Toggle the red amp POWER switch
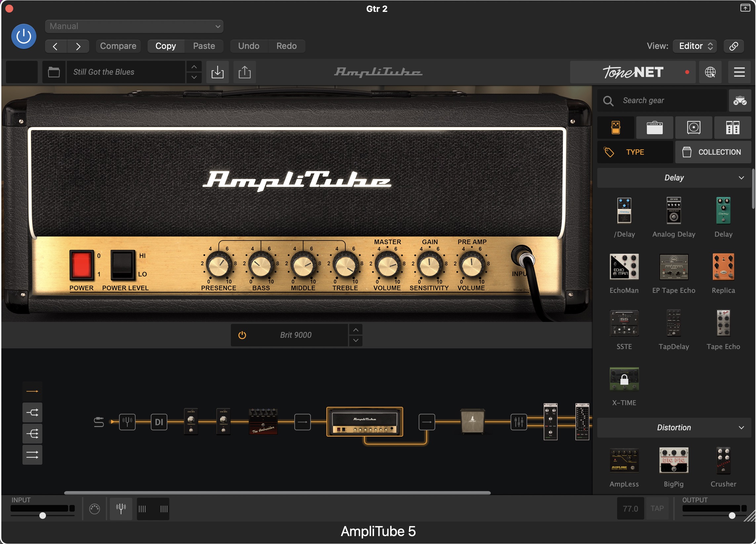 81,265
